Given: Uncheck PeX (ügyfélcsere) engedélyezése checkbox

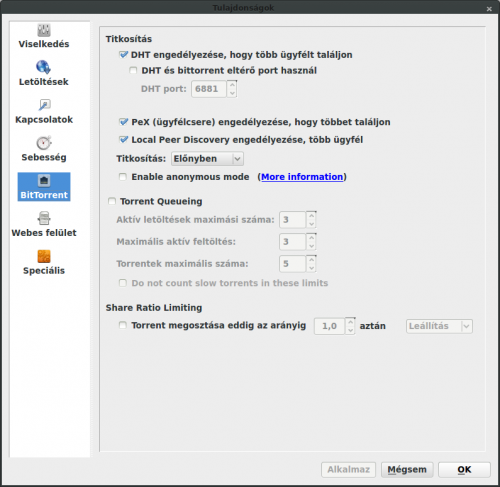Looking at the screenshot, I should (x=123, y=122).
